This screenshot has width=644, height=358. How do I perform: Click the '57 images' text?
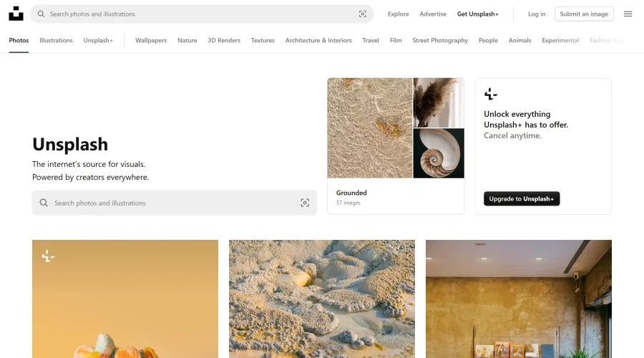[x=348, y=203]
